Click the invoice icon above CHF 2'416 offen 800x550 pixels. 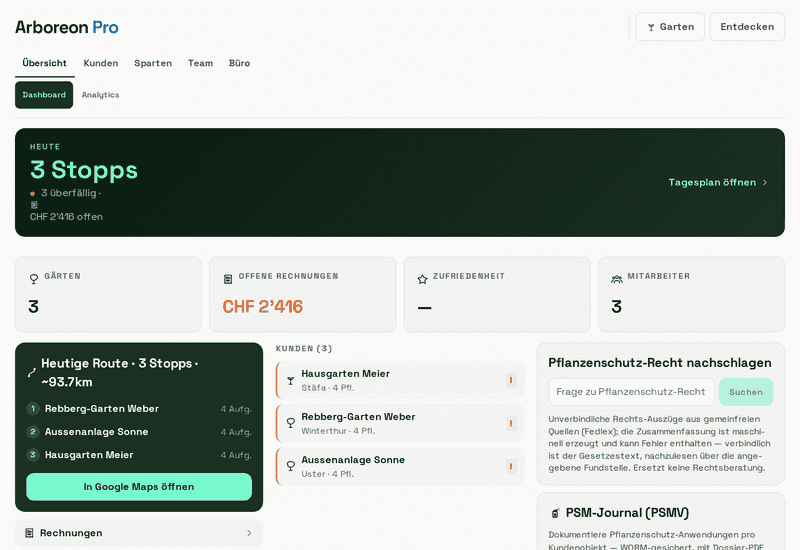pyautogui.click(x=34, y=205)
